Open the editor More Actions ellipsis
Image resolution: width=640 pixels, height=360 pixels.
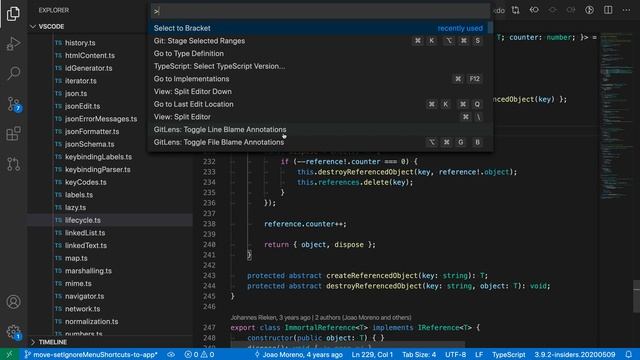pyautogui.click(x=626, y=10)
